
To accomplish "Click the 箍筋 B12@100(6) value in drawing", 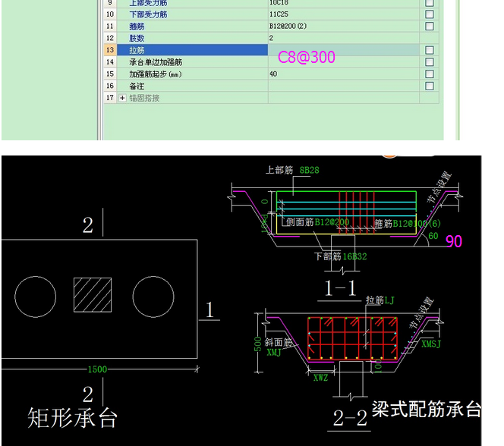I will coord(417,224).
